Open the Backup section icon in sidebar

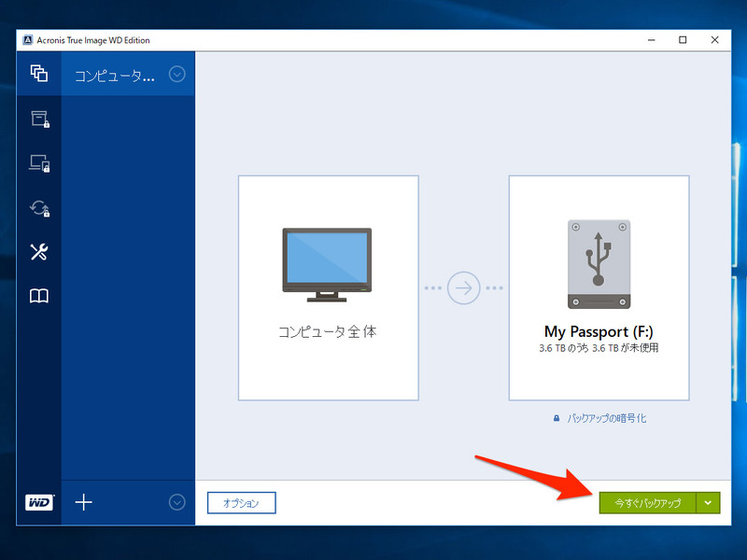[39, 74]
